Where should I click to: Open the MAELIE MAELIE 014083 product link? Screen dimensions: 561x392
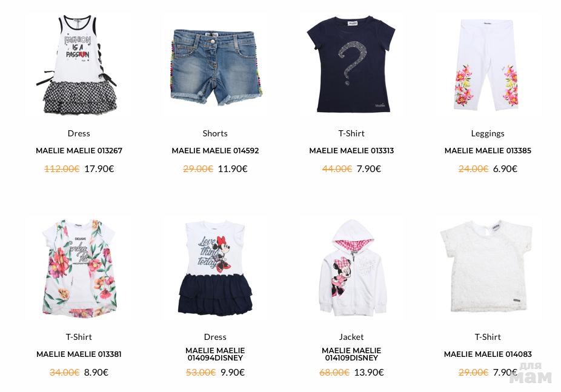point(488,354)
